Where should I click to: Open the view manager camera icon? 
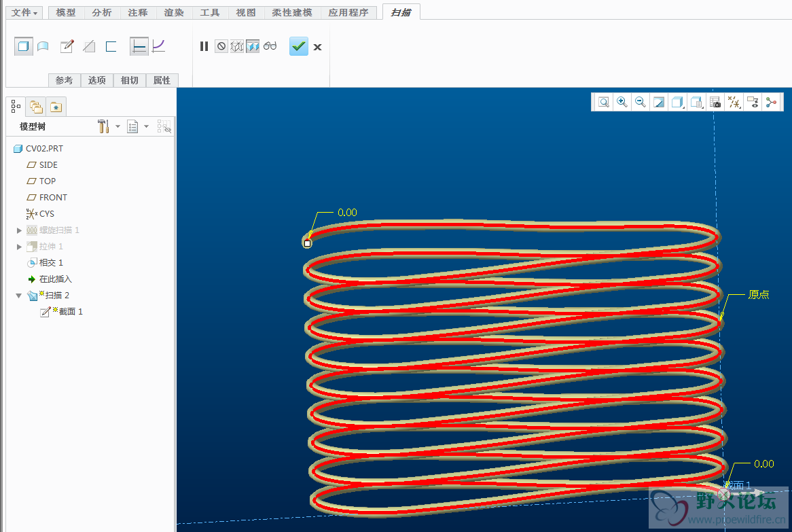click(715, 102)
